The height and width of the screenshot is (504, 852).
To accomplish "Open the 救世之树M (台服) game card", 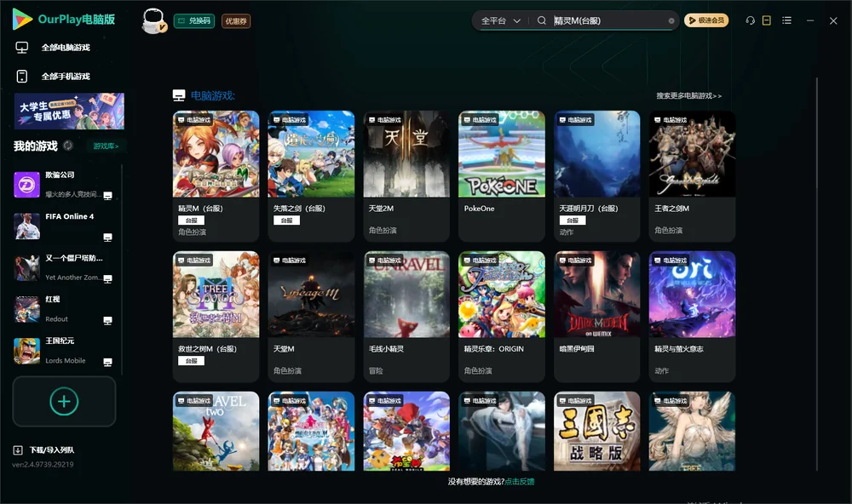I will coord(216,317).
